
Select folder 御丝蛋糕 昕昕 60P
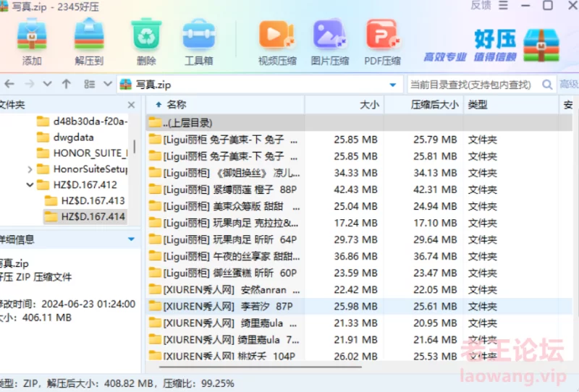(x=359, y=273)
